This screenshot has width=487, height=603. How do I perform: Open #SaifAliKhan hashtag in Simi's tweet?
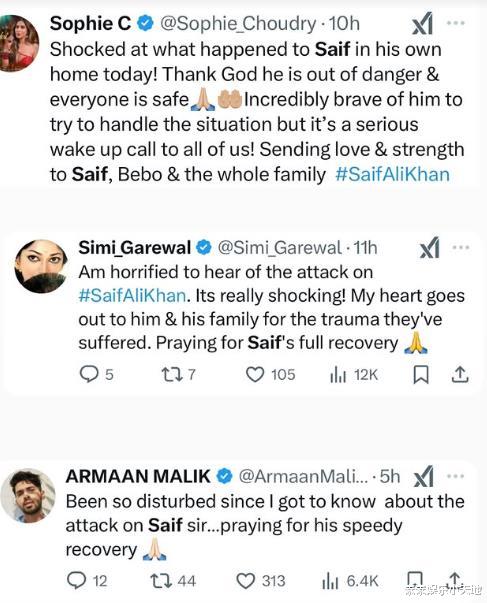tap(132, 296)
